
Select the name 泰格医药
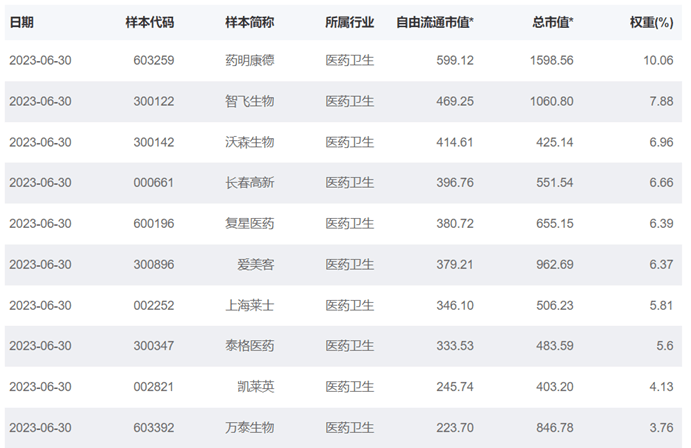tap(250, 346)
